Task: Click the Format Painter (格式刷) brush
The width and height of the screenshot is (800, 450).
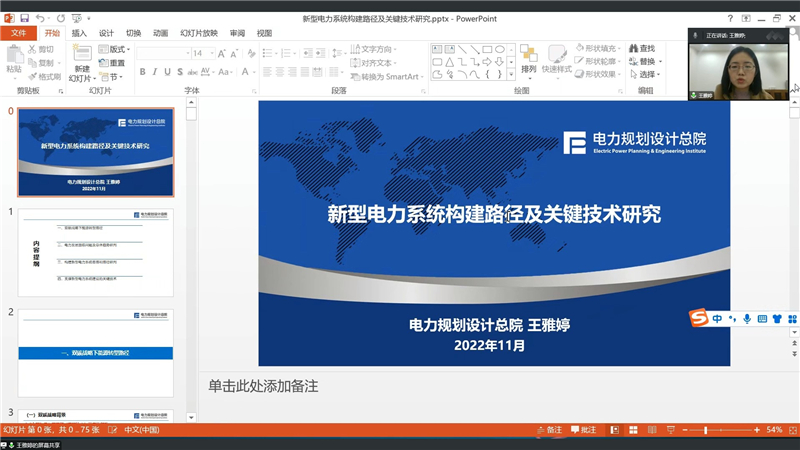Action: point(44,77)
